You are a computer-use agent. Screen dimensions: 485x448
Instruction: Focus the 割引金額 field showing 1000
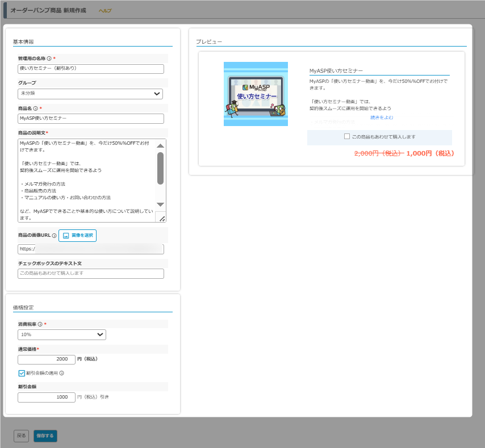click(47, 397)
